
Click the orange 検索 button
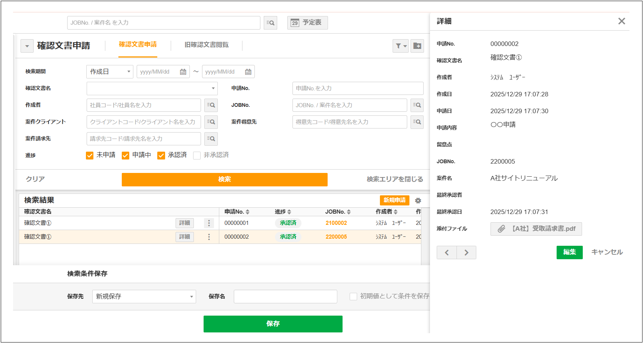tap(225, 180)
